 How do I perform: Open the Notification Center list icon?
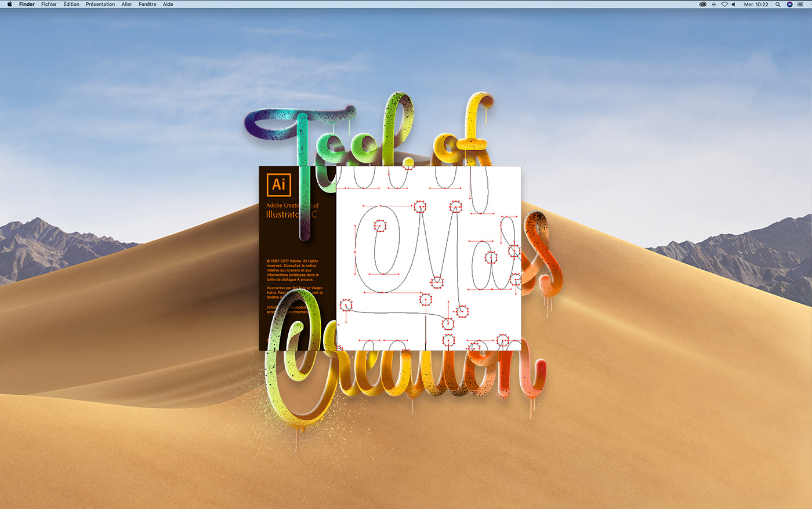(x=800, y=4)
